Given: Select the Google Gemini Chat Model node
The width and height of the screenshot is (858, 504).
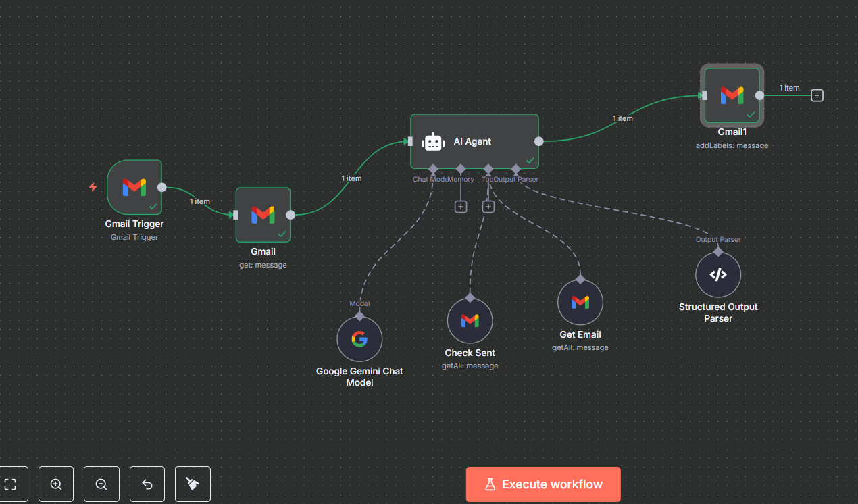Looking at the screenshot, I should click(359, 339).
